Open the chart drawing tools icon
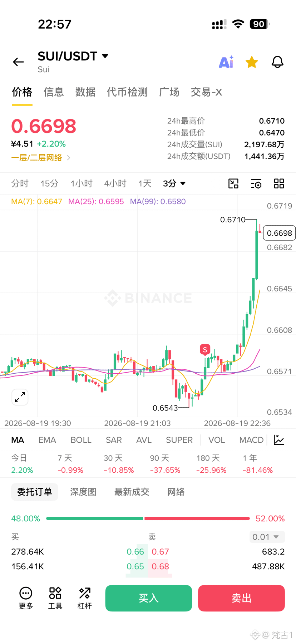Viewport: 296px width, 644px height. point(233,183)
